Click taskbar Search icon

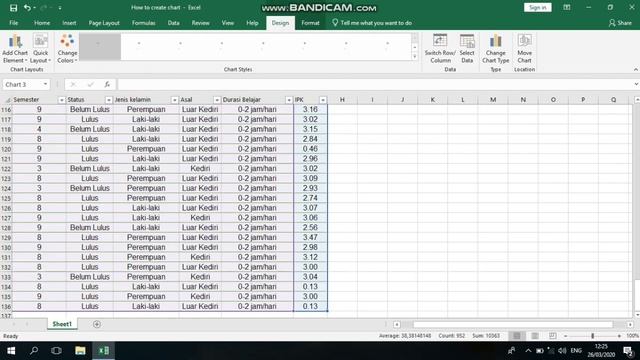coord(34,351)
